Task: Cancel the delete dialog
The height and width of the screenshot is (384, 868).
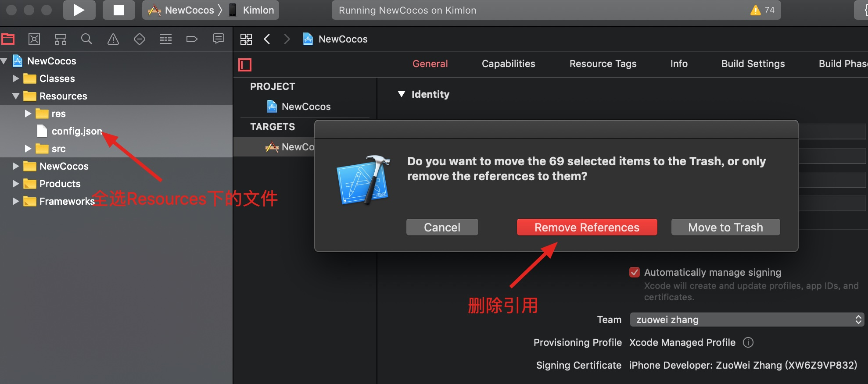Action: tap(442, 227)
